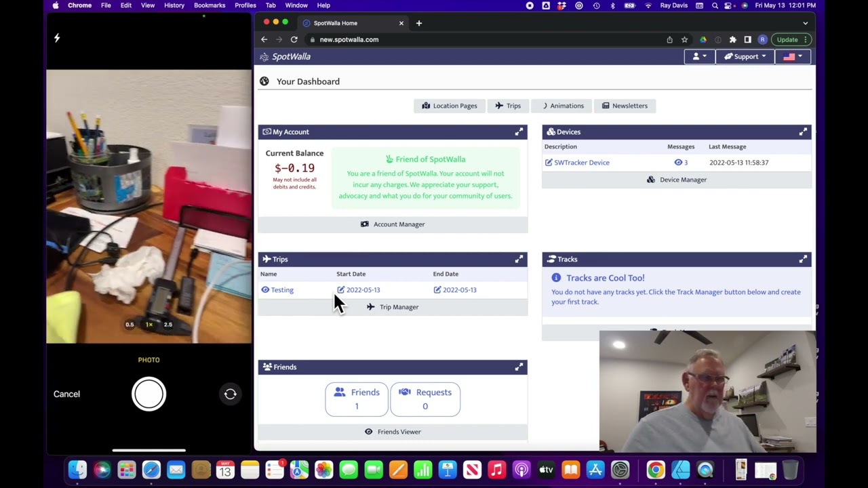Open Animations
The width and height of the screenshot is (868, 488).
[563, 106]
